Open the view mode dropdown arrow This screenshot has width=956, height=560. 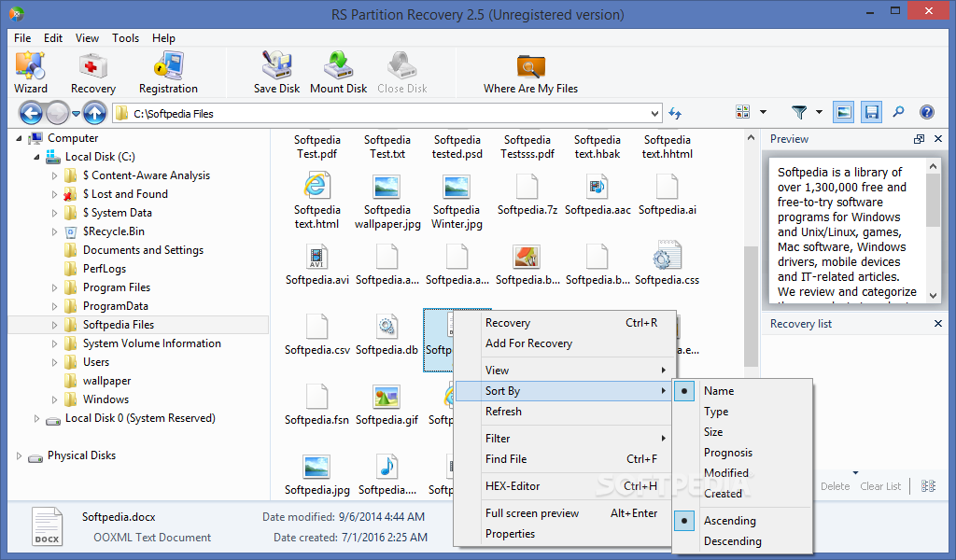(x=763, y=112)
